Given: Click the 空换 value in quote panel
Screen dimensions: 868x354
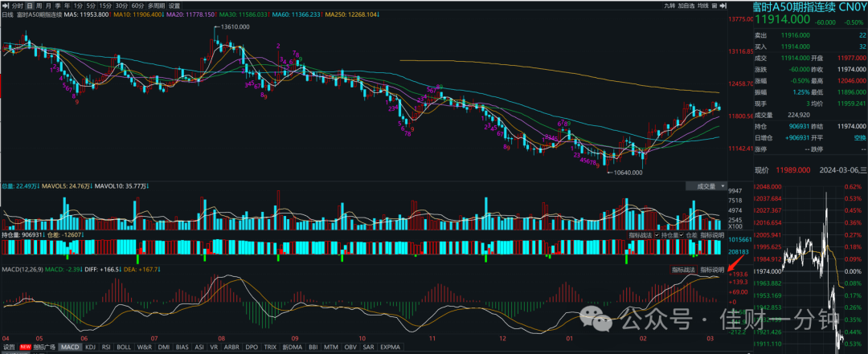Looking at the screenshot, I should [x=859, y=137].
